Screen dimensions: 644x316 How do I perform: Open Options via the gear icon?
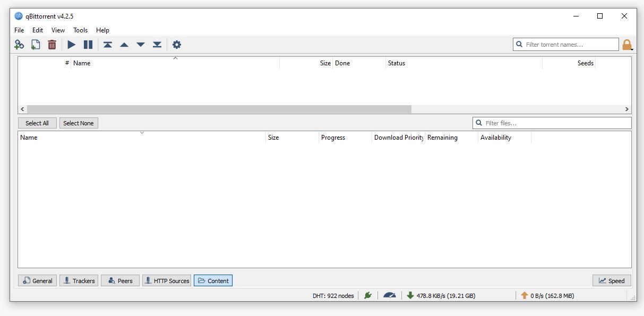point(177,45)
